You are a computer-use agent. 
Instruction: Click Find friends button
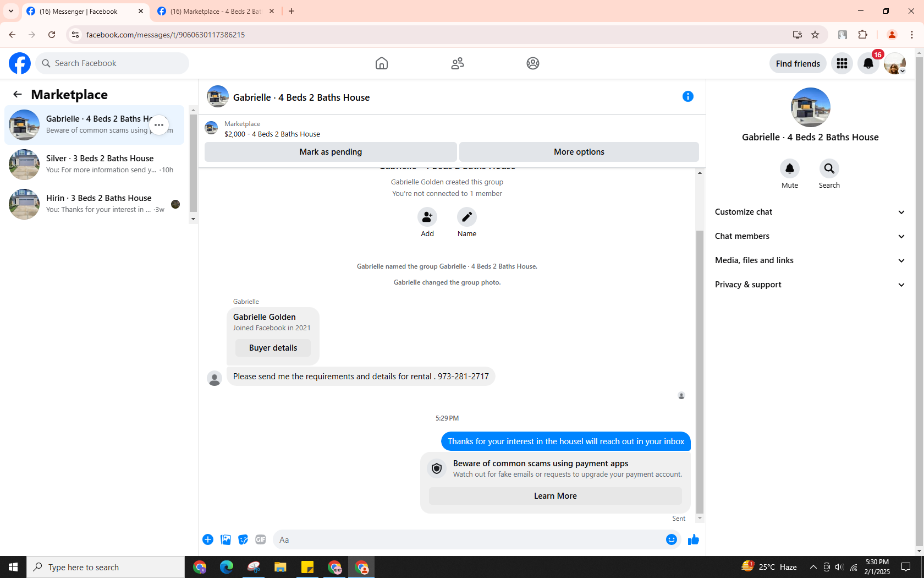798,63
